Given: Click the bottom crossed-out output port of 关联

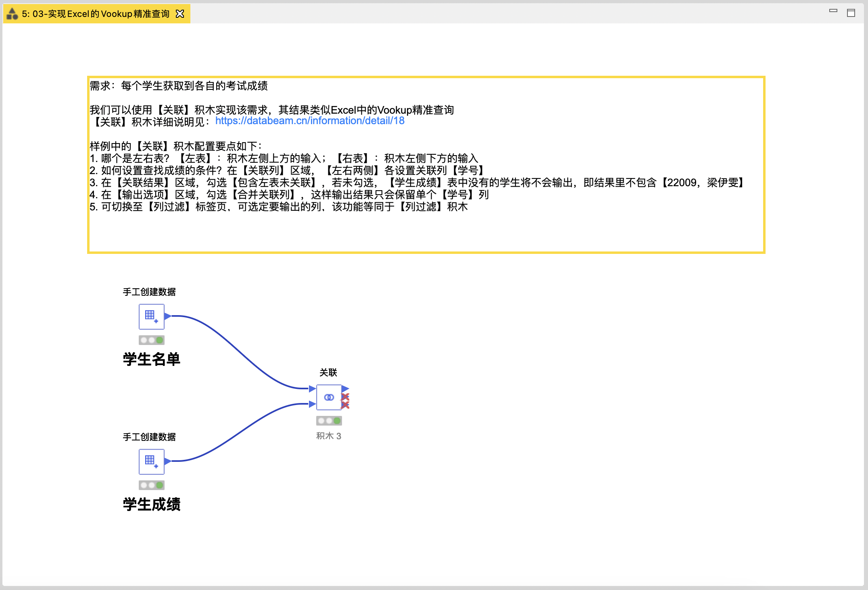Looking at the screenshot, I should (345, 405).
